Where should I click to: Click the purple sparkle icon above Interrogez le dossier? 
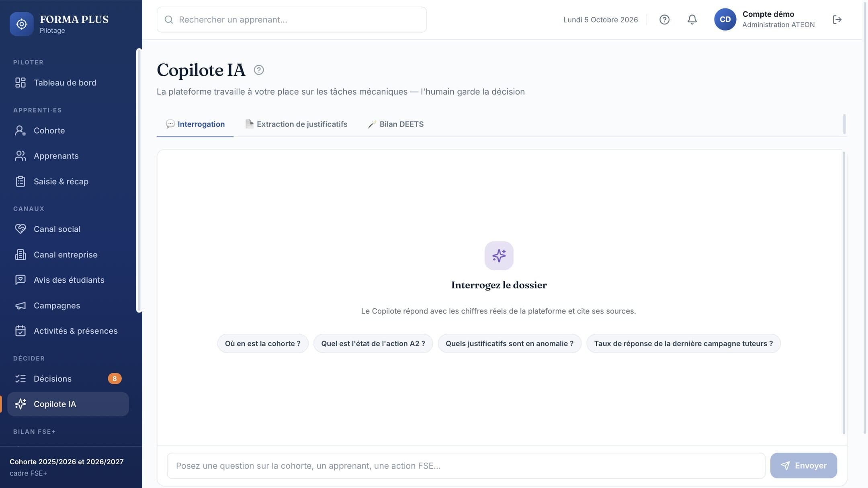pos(499,256)
